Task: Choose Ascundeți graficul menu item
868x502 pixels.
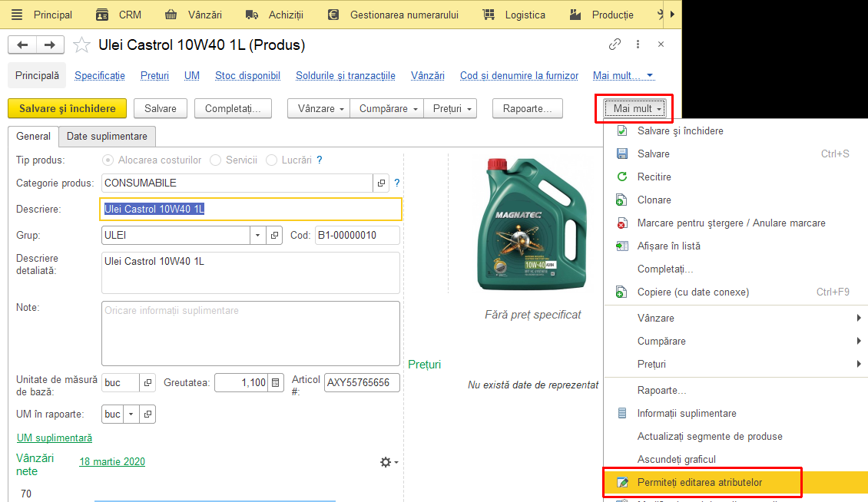Action: pos(736,459)
